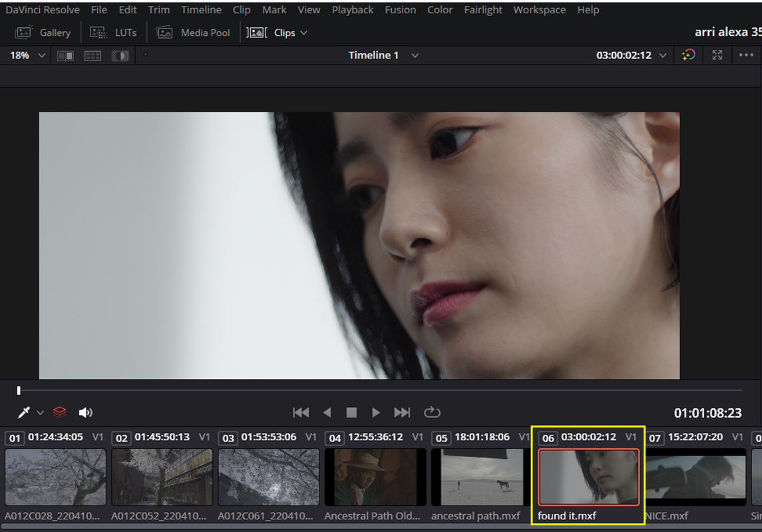Click clip 03 name A012C061_220410
762x532 pixels.
pos(266,515)
